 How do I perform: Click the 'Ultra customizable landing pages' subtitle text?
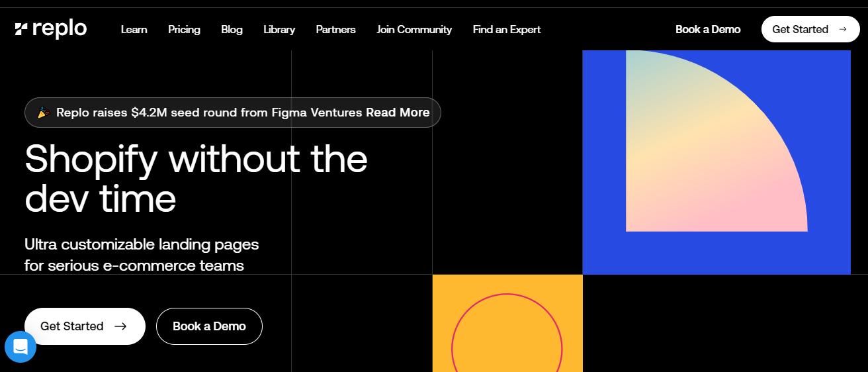click(142, 255)
